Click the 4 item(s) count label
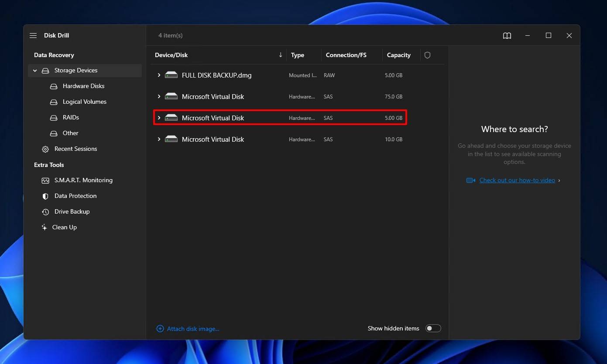Viewport: 607px width, 364px height. coord(171,36)
